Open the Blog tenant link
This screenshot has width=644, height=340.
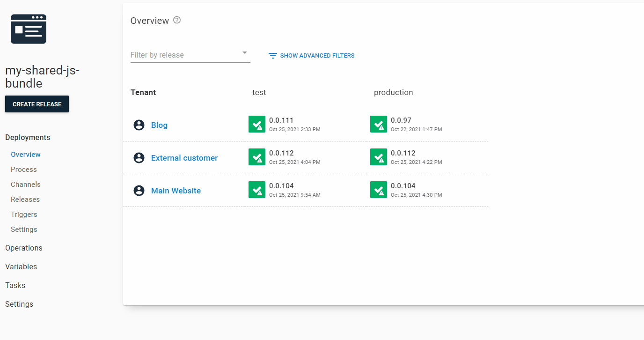pyautogui.click(x=159, y=125)
